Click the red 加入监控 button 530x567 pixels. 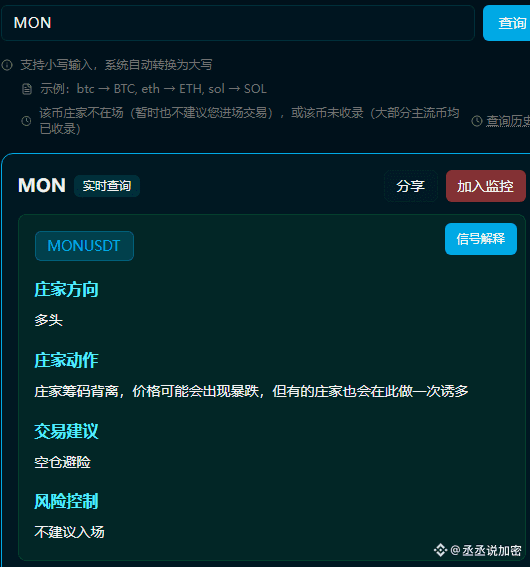pyautogui.click(x=486, y=186)
